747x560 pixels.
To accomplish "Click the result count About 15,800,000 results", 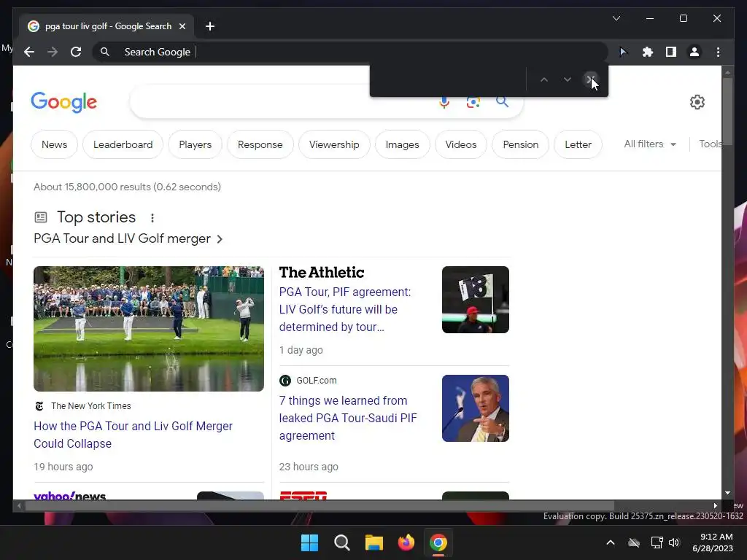I will point(127,187).
